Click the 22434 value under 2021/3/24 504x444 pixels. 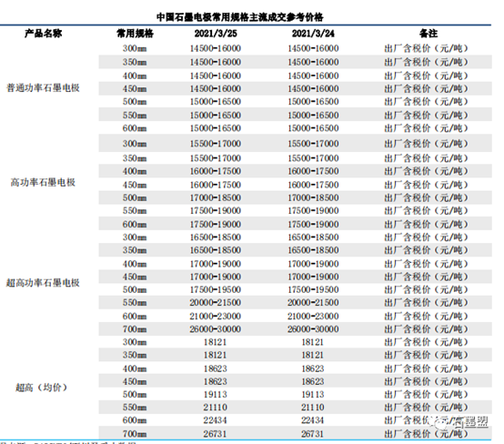coord(313,420)
